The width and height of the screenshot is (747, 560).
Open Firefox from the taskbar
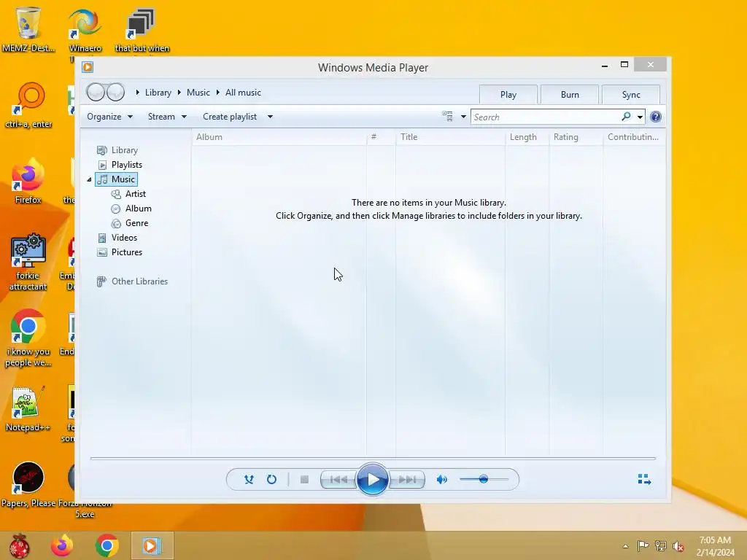(x=62, y=545)
